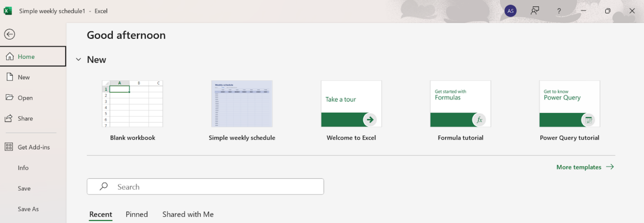Choose Save As in the sidebar

tap(33, 209)
